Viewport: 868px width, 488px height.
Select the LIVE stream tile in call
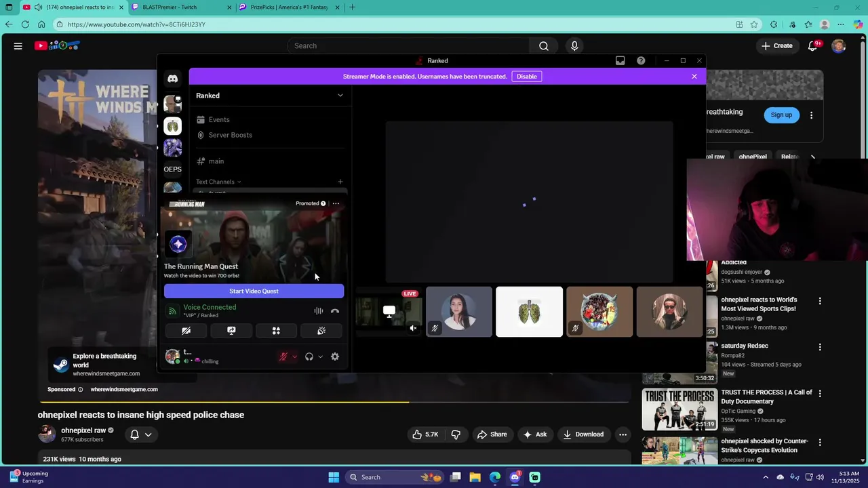(x=388, y=312)
